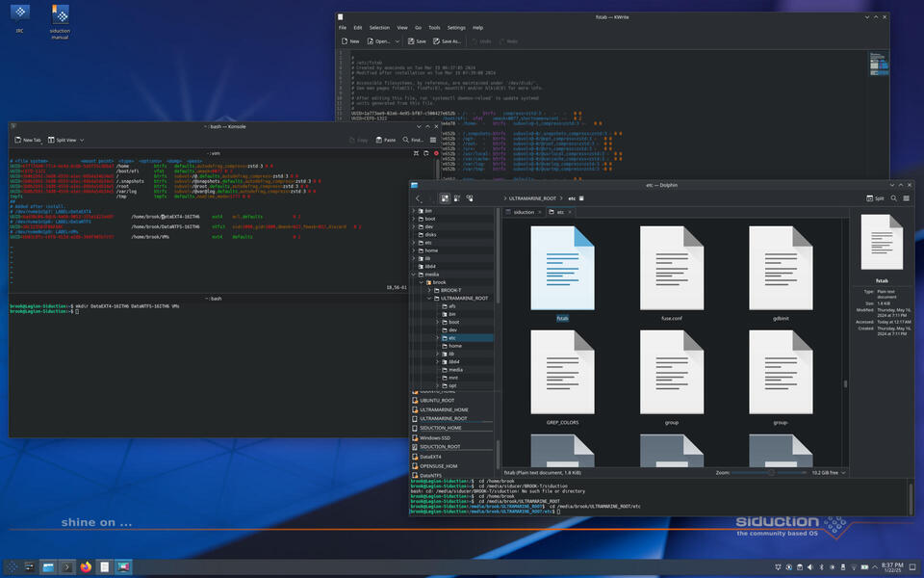
Task: Open the KWrite Tools menu
Action: pyautogui.click(x=434, y=28)
